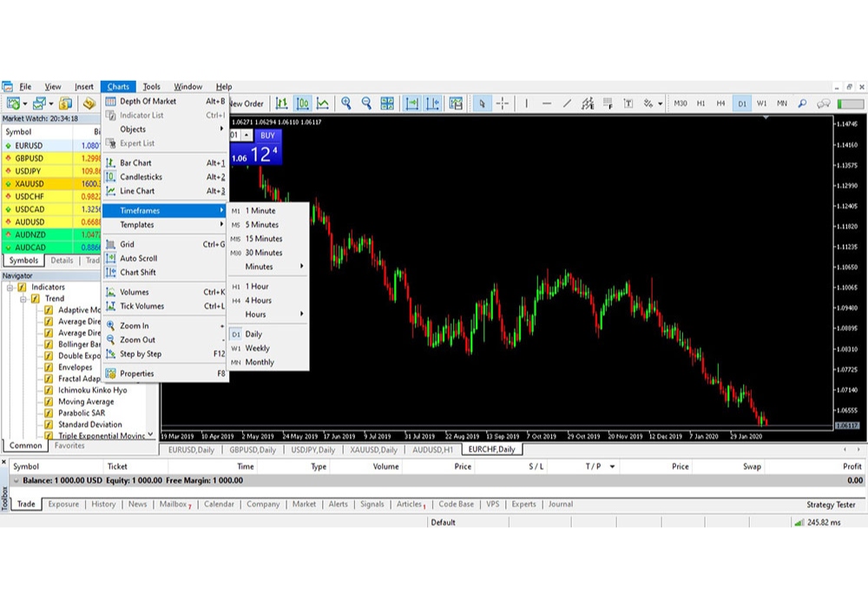Switch to XAUUSD,Daily chart tab
The height and width of the screenshot is (608, 868).
(373, 450)
